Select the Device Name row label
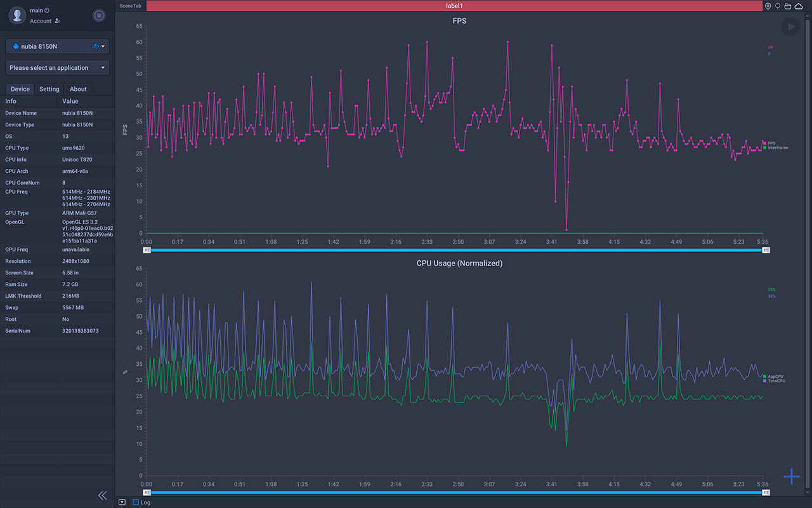Image resolution: width=812 pixels, height=508 pixels. 21,113
